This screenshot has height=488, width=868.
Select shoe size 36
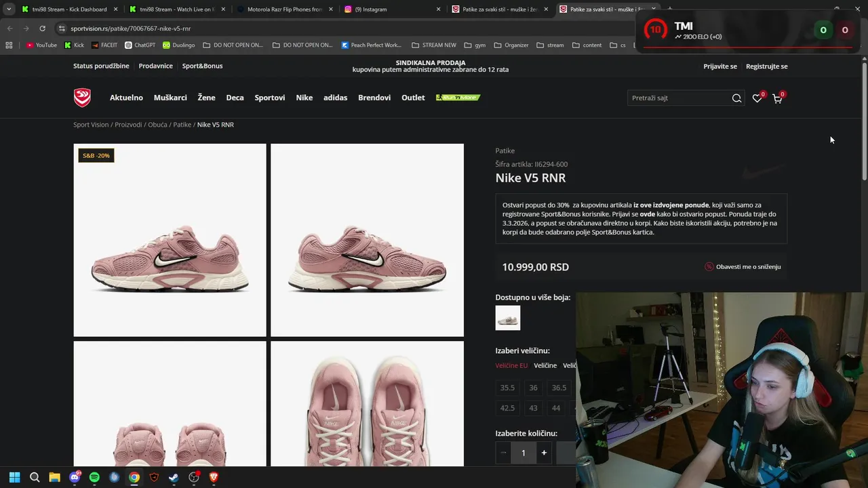pos(533,388)
